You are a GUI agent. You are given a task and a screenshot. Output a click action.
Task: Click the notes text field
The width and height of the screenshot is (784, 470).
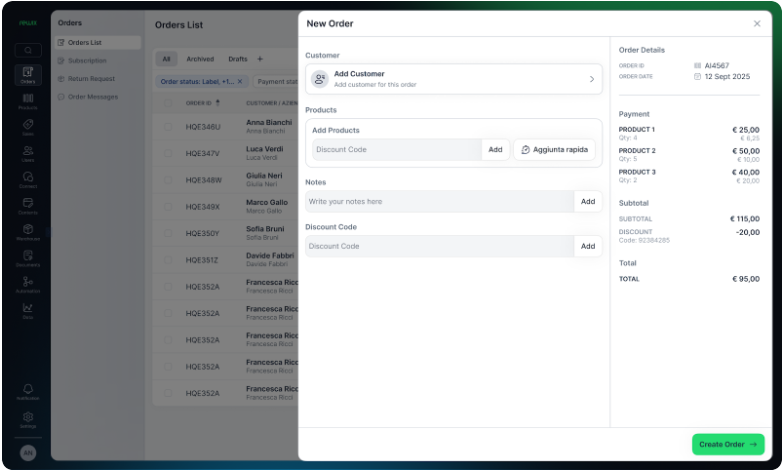[439, 202]
